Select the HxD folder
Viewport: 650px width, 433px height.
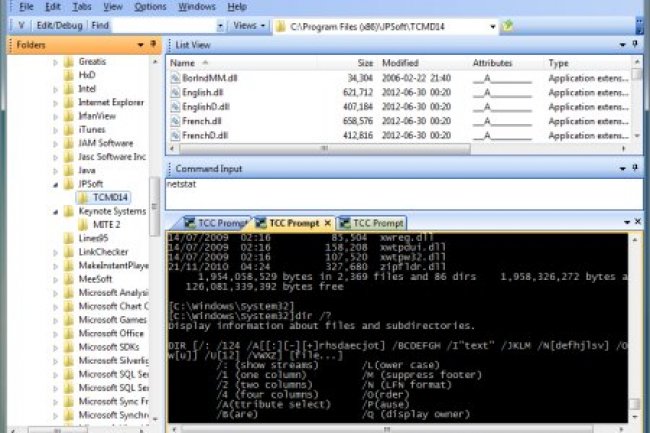click(87, 75)
